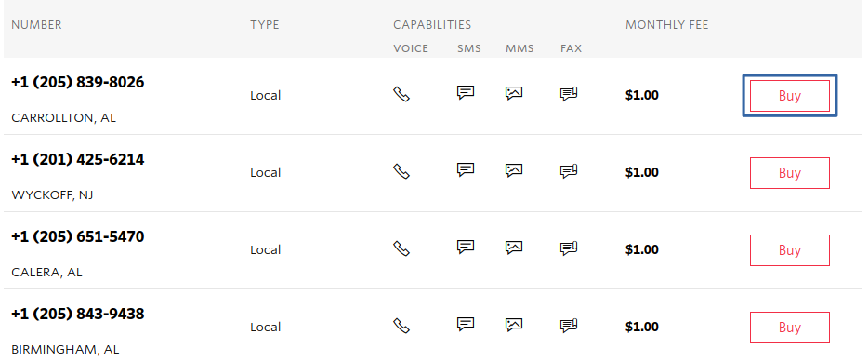868x362 pixels.
Task: Click the Number column header
Action: (36, 25)
